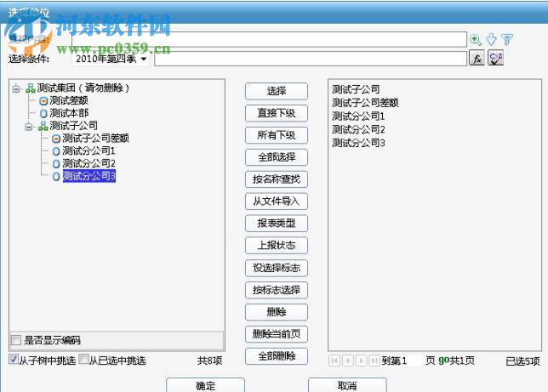Go to first page of selected list
Image resolution: width=548 pixels, height=392 pixels.
click(334, 361)
